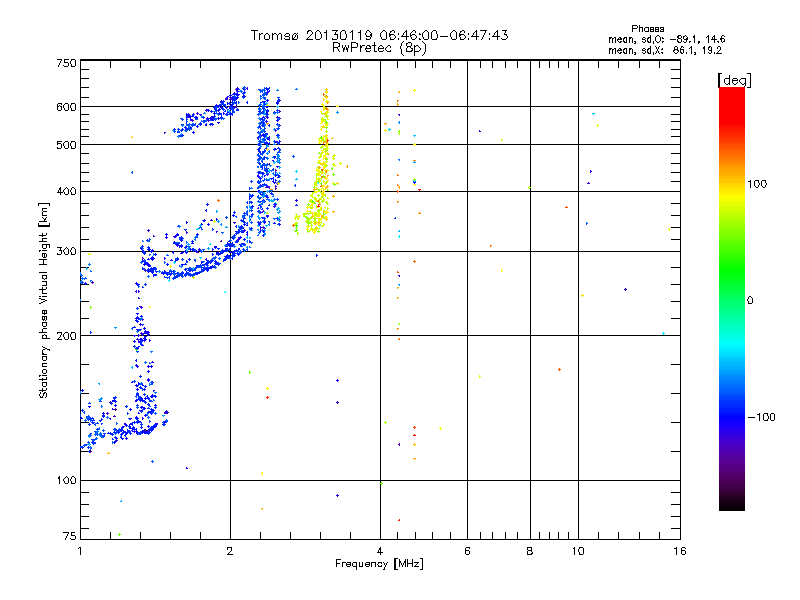Click the x-axis tick label '8'
Screen dimensions: 800x600
coord(530,551)
